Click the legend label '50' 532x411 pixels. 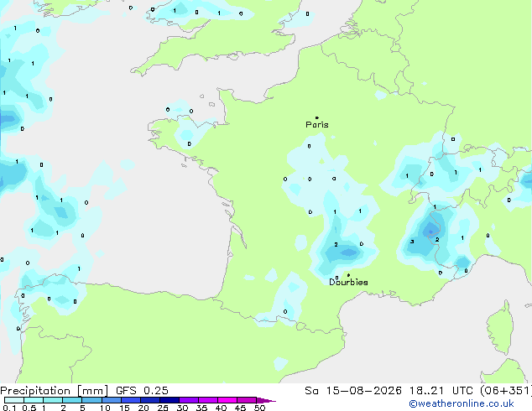(x=259, y=408)
